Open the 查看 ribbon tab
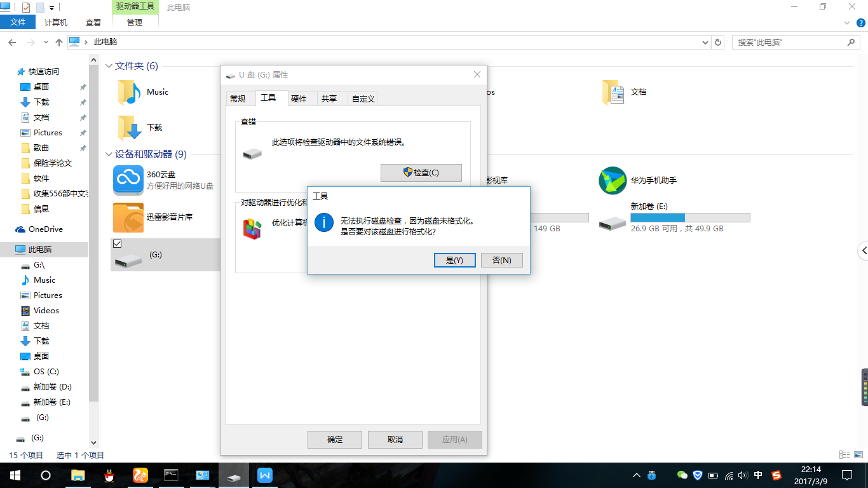Image resolution: width=868 pixels, height=488 pixels. click(x=93, y=22)
